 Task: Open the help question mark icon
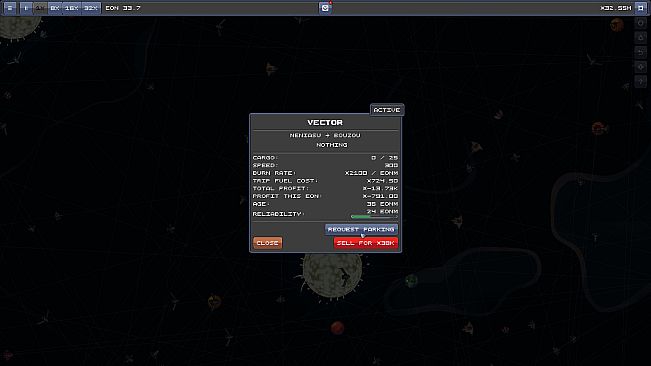click(641, 81)
